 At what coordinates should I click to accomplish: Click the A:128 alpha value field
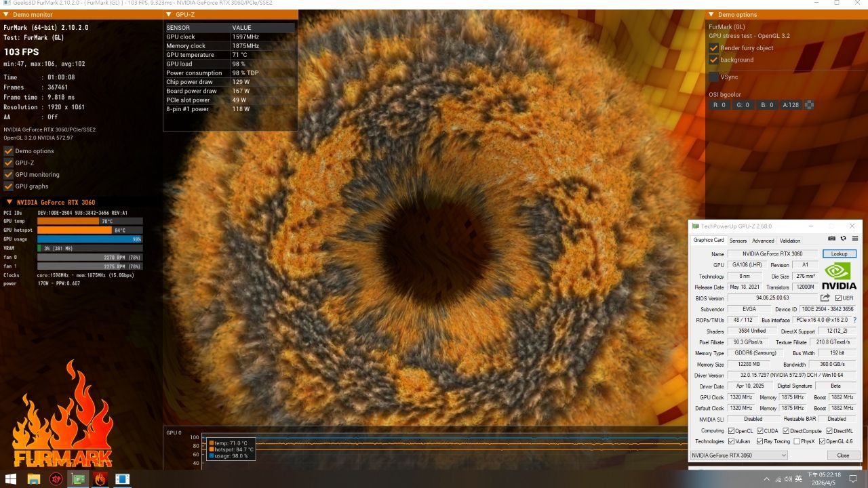point(789,105)
